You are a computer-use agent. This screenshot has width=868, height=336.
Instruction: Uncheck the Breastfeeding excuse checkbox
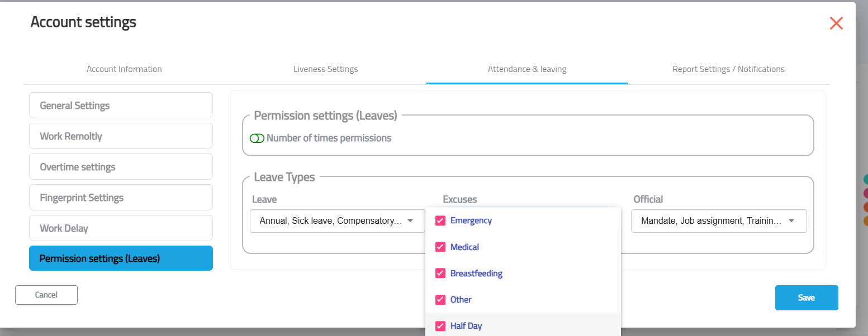[440, 273]
